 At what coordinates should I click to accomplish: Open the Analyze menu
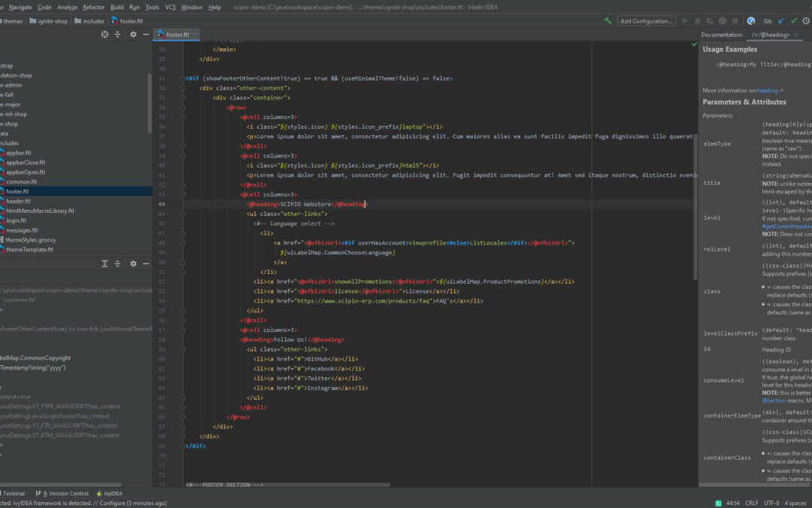pos(68,8)
